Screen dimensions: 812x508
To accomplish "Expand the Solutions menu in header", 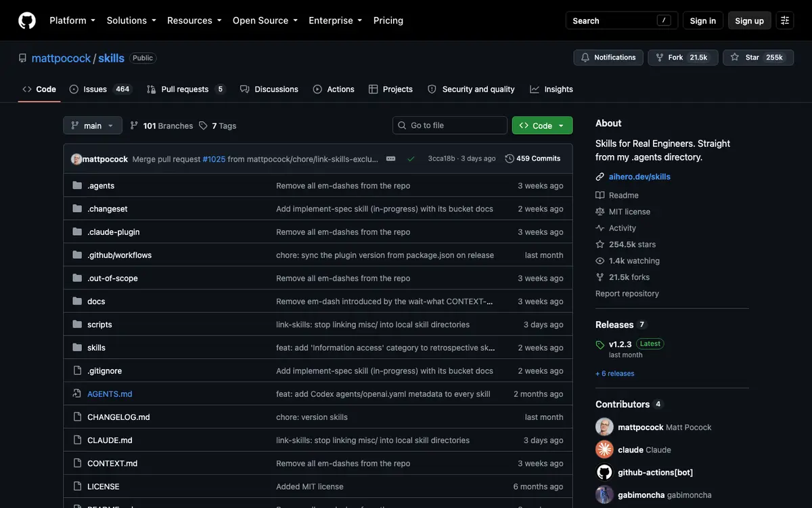I will click(131, 20).
